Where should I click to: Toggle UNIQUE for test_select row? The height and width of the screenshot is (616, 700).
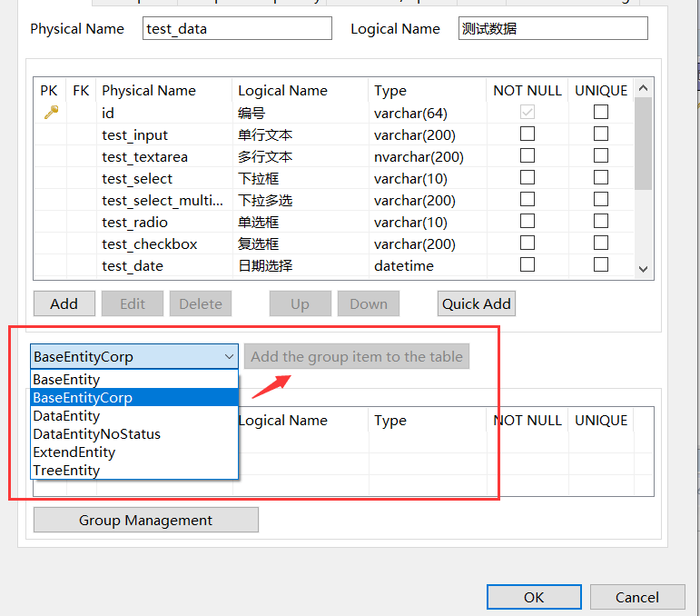point(600,177)
